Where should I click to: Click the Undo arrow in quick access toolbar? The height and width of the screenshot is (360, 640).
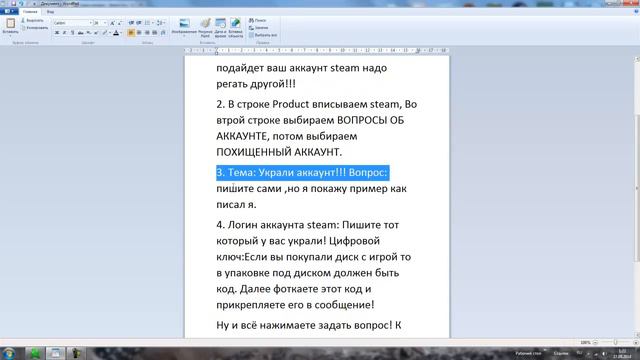(22, 3)
